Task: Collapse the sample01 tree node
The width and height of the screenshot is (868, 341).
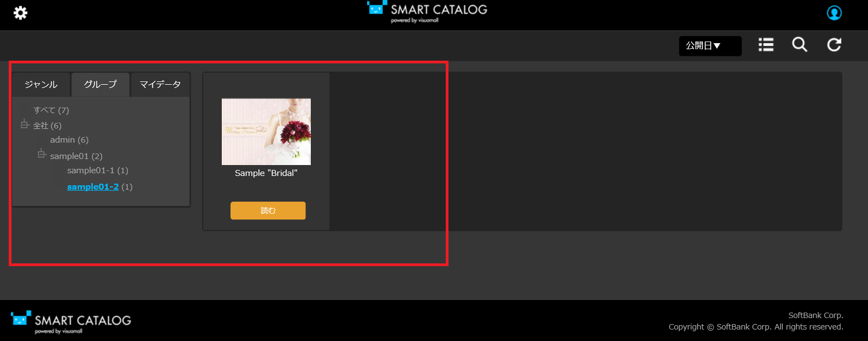Action: tap(42, 154)
